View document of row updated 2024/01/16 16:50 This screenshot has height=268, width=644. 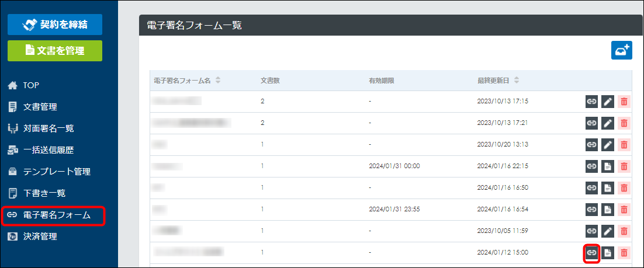[x=608, y=187]
